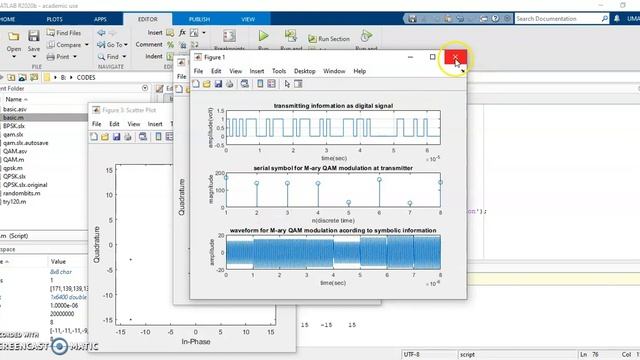The width and height of the screenshot is (640, 360).
Task: Switch to the PUBLISH ribbon tab
Action: click(199, 19)
